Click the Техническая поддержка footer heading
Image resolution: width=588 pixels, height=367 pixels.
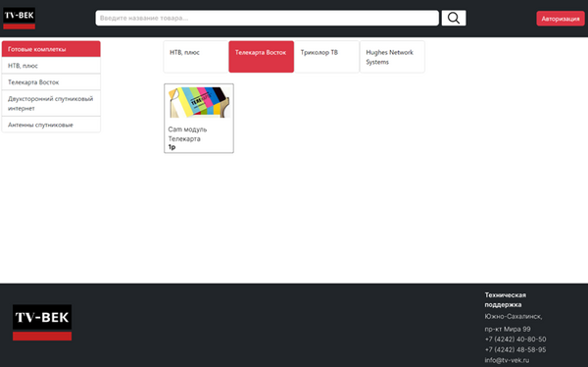(x=505, y=299)
